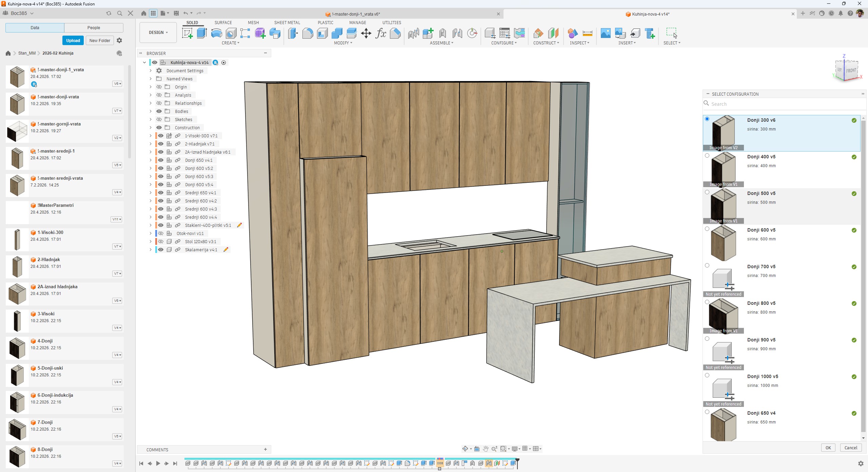The image size is (868, 472).
Task: Open version dropdown for 2-Hladnjak file
Action: (x=117, y=274)
